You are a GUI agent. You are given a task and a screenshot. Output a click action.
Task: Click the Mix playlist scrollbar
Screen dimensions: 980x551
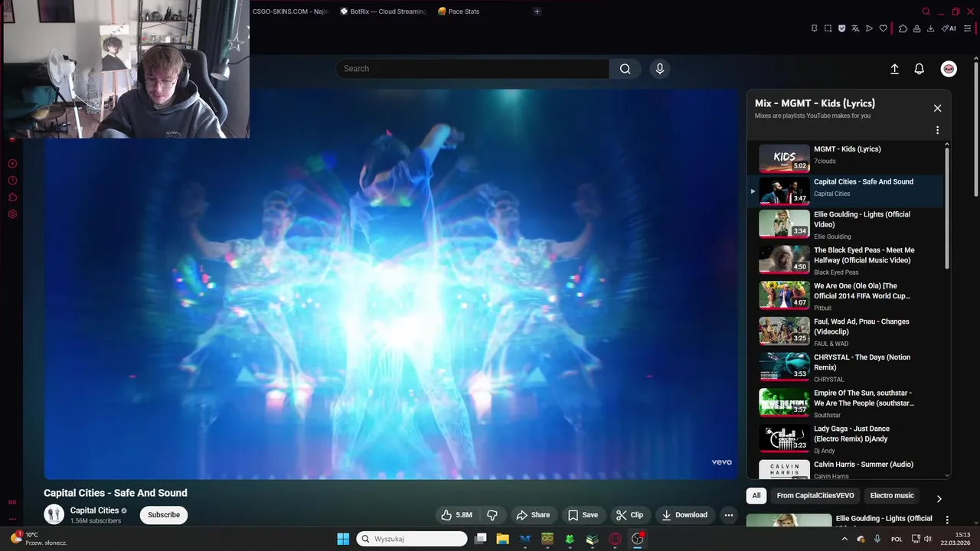pyautogui.click(x=947, y=207)
